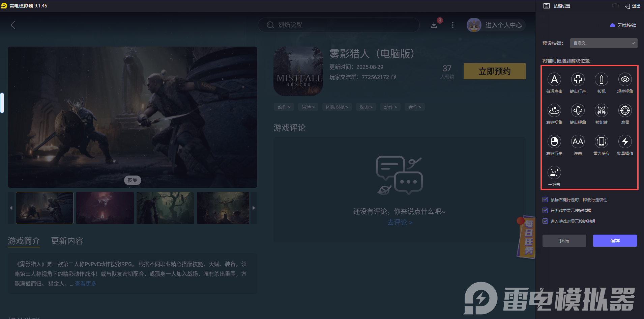Screen dimensions: 644x319
Task: Toggle 在游戏中显示按键提醒 checkbox
Action: [x=545, y=210]
